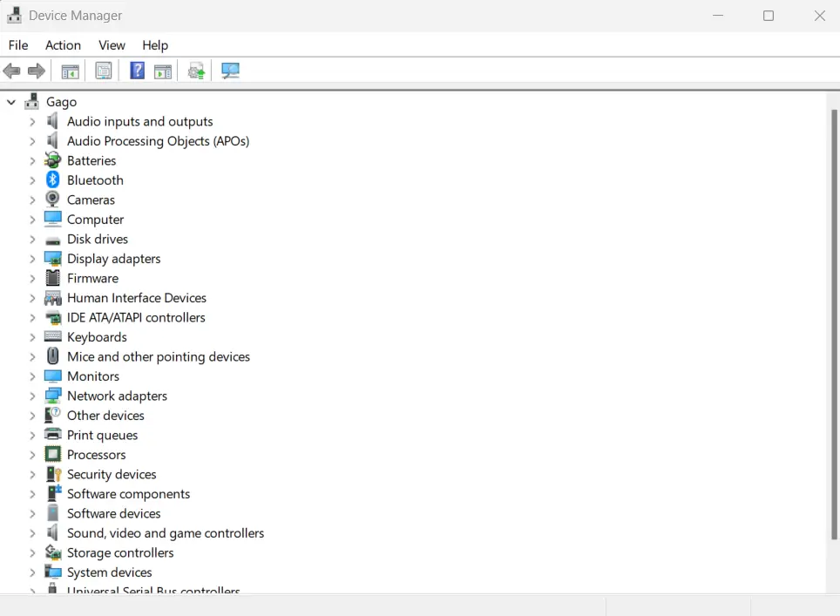The image size is (840, 616).
Task: Expand the Network adapters category
Action: [x=33, y=396]
